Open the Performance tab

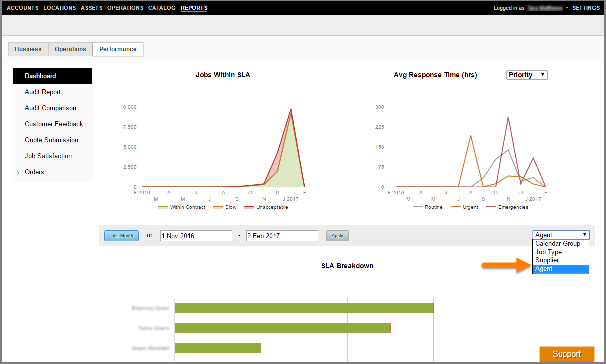coord(118,49)
